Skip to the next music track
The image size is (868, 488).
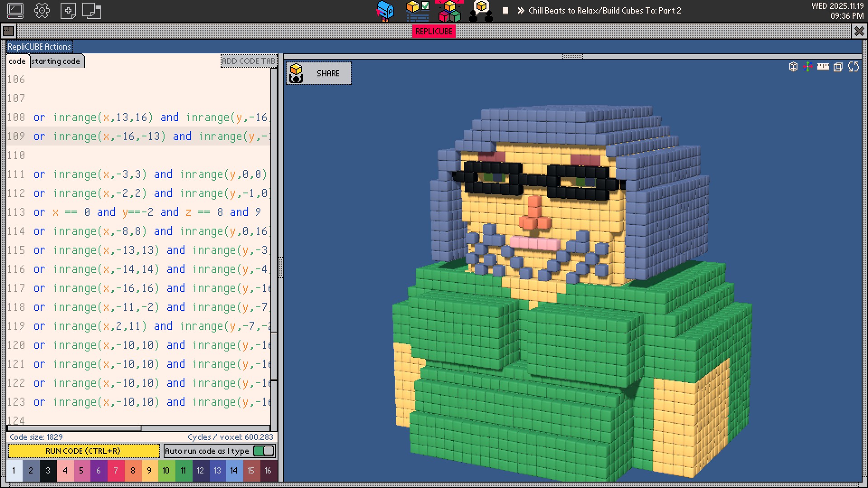point(521,10)
